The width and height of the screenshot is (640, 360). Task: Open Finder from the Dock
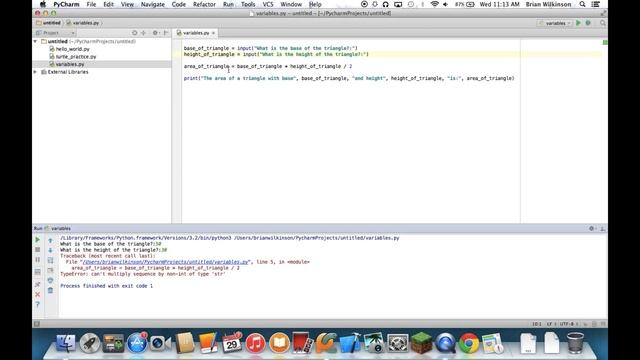(65, 343)
